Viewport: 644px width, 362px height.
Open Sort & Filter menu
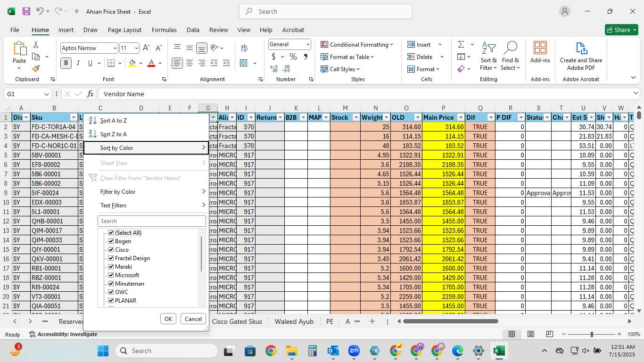488,56
